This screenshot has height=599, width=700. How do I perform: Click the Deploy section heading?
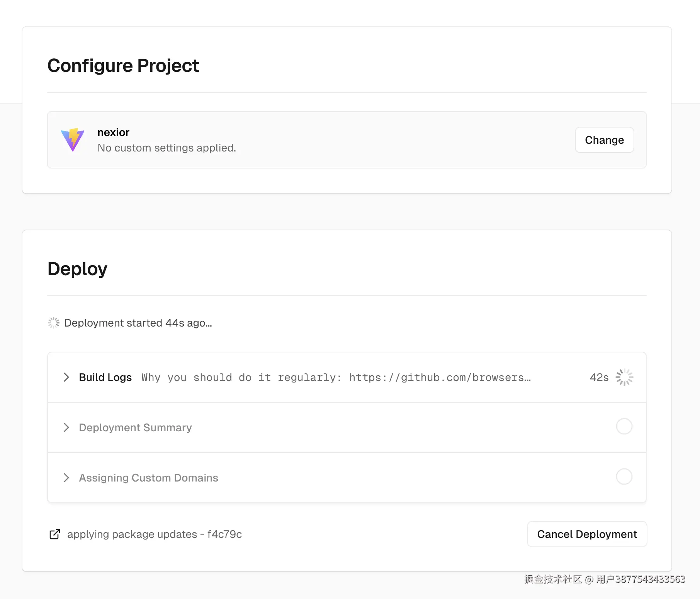77,269
